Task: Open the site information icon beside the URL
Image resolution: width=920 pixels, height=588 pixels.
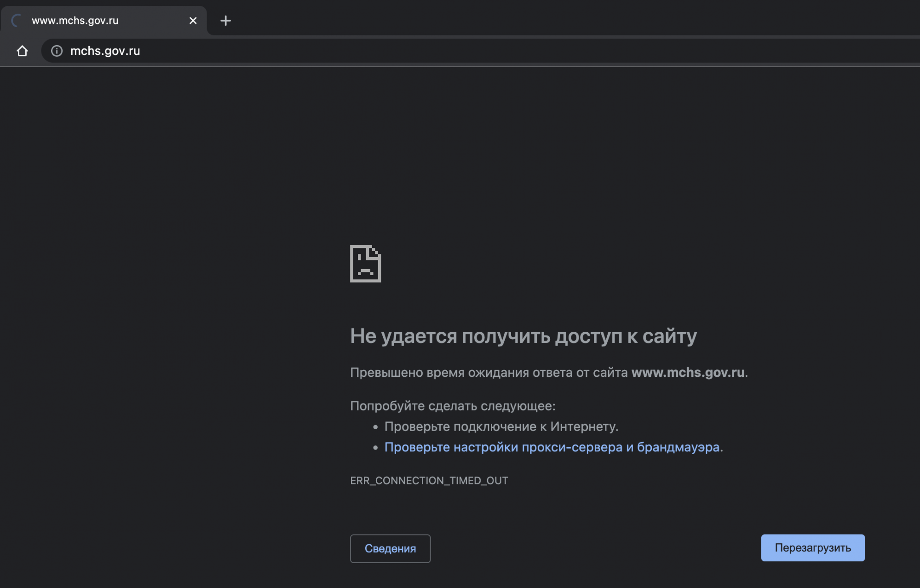Action: 57,51
